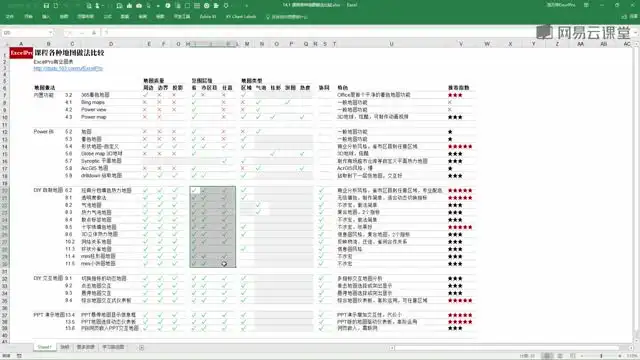Click the Save icon in the quick access toolbar
This screenshot has width=640, height=360.
pyautogui.click(x=46, y=6)
